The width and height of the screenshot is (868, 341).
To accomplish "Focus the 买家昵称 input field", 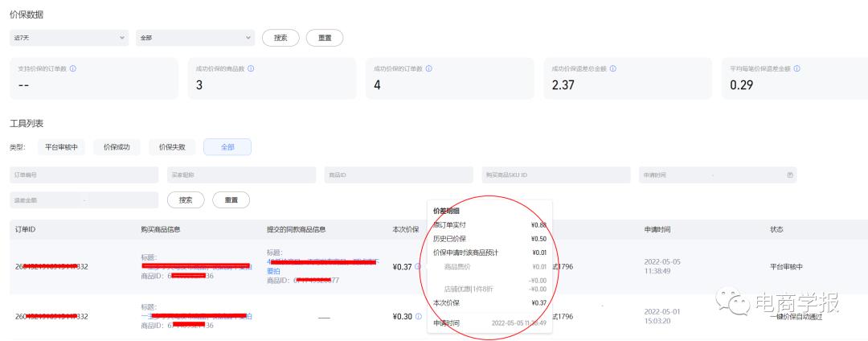I will tap(241, 175).
